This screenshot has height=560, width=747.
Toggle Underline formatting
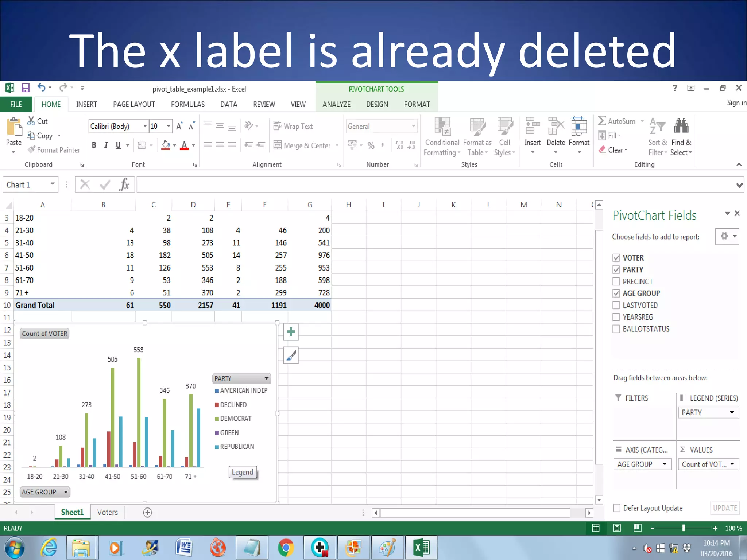pyautogui.click(x=118, y=145)
